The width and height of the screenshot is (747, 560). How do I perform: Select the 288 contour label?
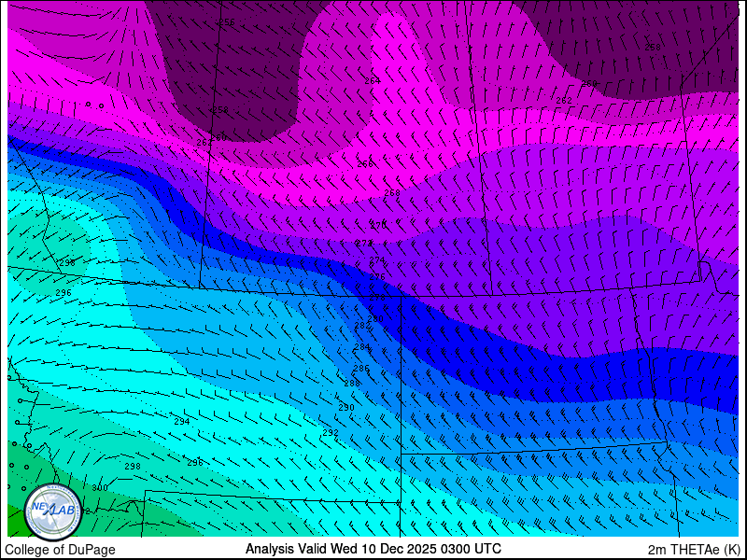tap(352, 384)
